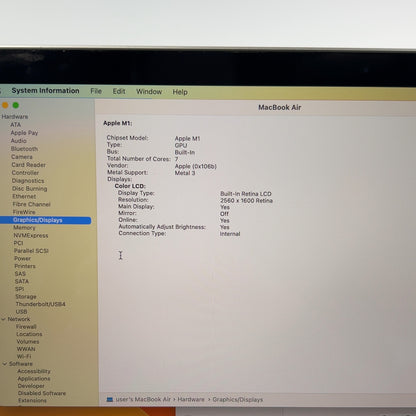Click the green zoom window button
Screen dimensions: 416x416
click(16, 105)
